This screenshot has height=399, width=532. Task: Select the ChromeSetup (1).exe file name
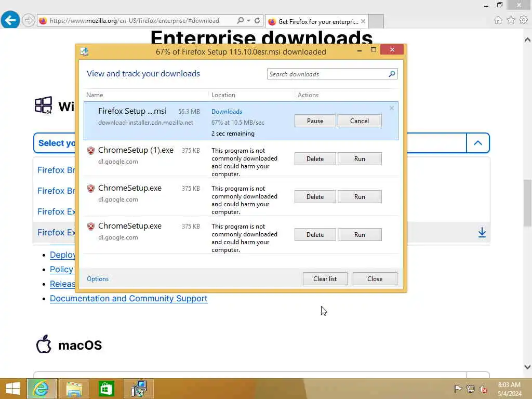[136, 150]
